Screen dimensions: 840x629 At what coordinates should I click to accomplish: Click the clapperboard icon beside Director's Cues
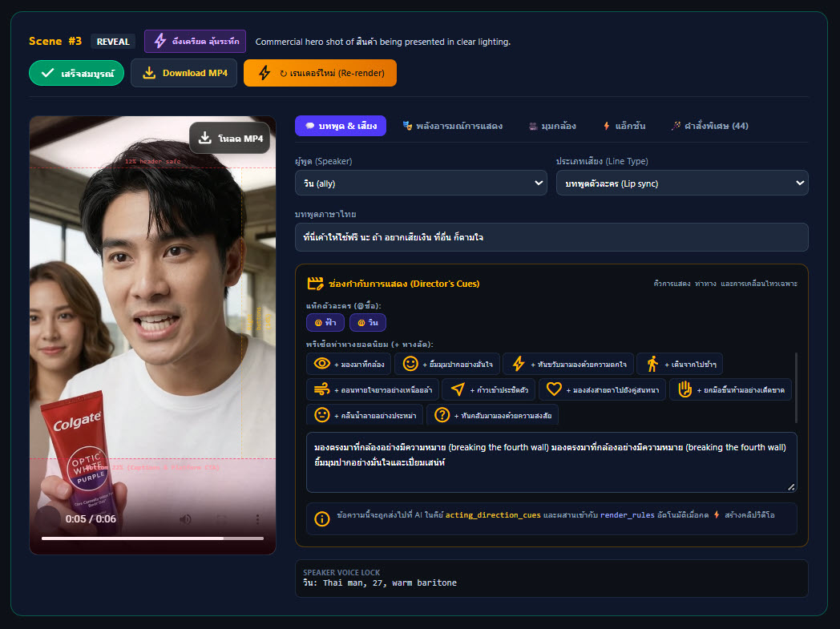pos(315,283)
